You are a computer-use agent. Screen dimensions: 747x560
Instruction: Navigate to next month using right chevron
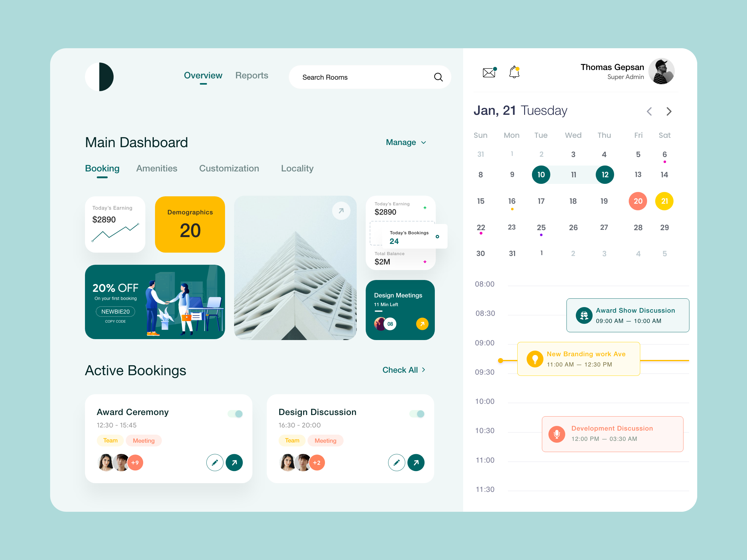coord(670,111)
